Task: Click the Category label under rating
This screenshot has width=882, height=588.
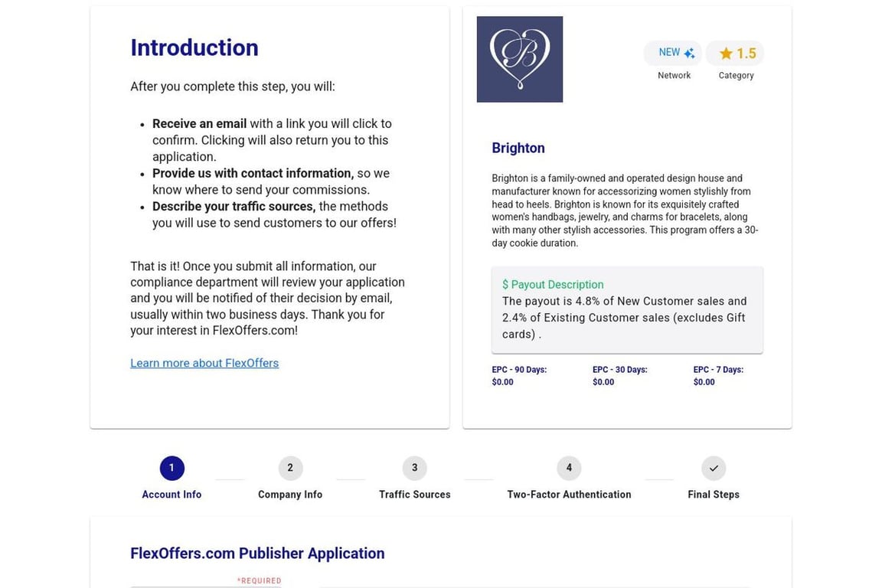Action: coord(736,75)
